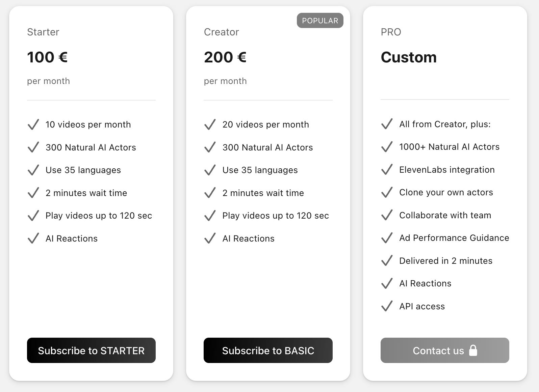Click checkmark beside Collaborate with team
539x392 pixels.
tap(387, 215)
